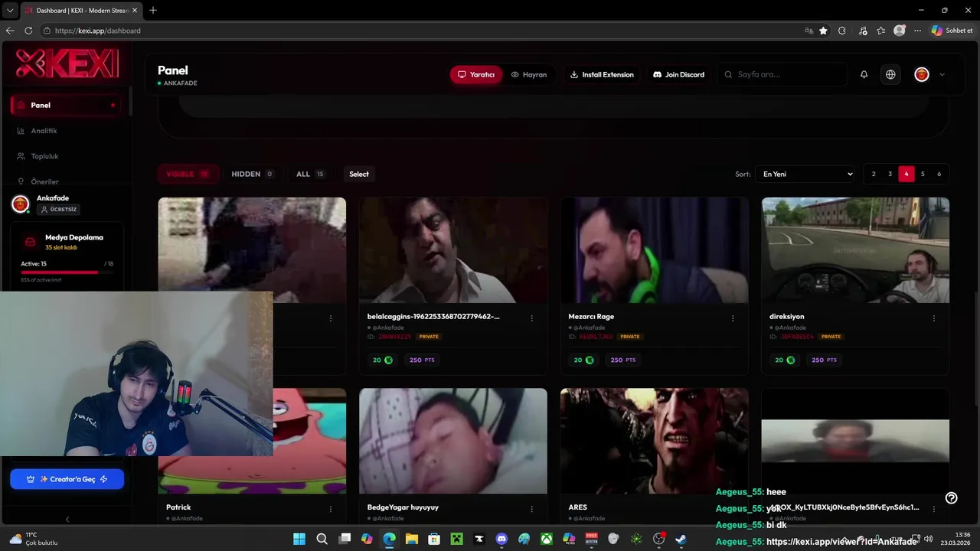Open Discord from the taskbar
The height and width of the screenshot is (551, 980).
click(x=501, y=539)
